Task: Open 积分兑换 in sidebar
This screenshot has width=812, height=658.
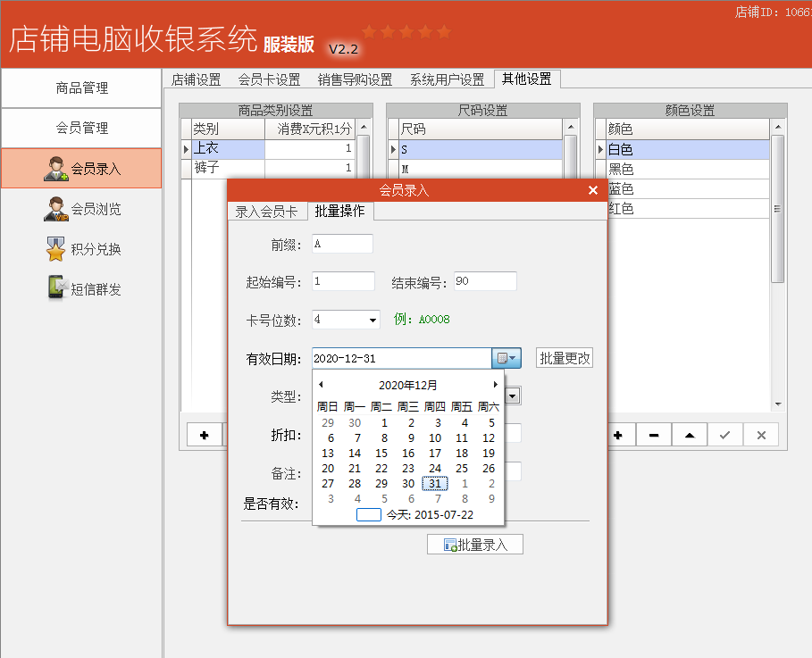Action: click(x=81, y=249)
